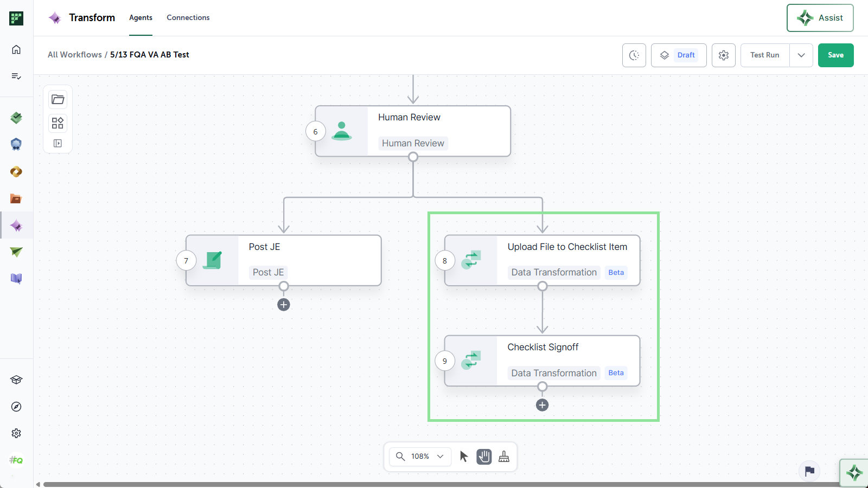The image size is (868, 488).
Task: Open the node shapes library icon
Action: 58,123
